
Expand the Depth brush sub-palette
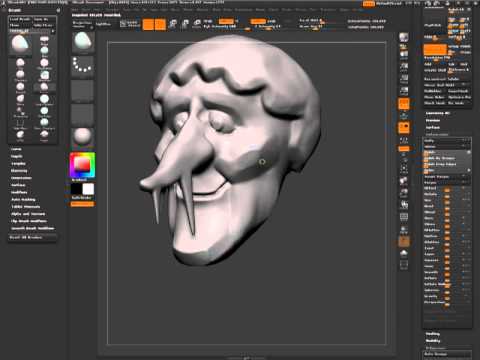point(17,156)
